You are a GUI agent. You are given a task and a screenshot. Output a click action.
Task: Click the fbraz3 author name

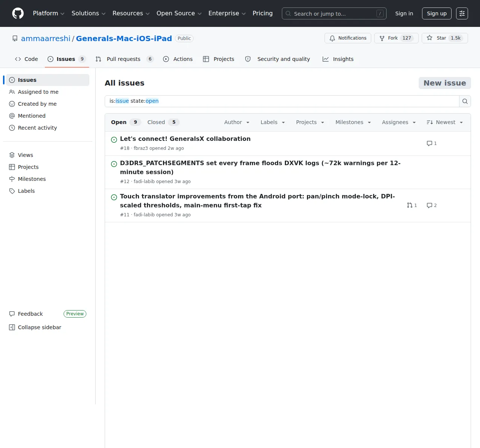tap(141, 148)
